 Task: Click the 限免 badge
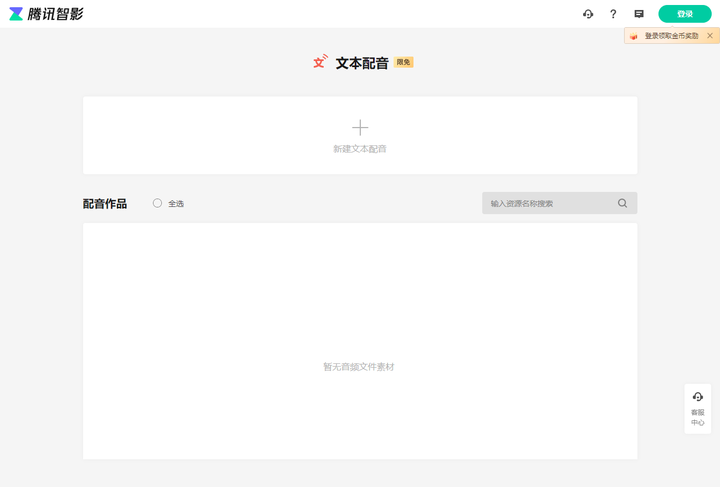(404, 62)
